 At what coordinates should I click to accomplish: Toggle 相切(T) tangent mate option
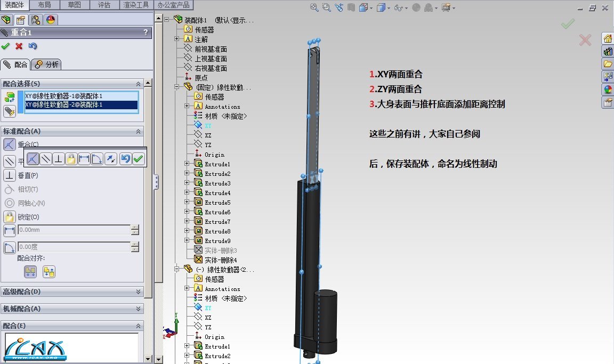pyautogui.click(x=10, y=189)
